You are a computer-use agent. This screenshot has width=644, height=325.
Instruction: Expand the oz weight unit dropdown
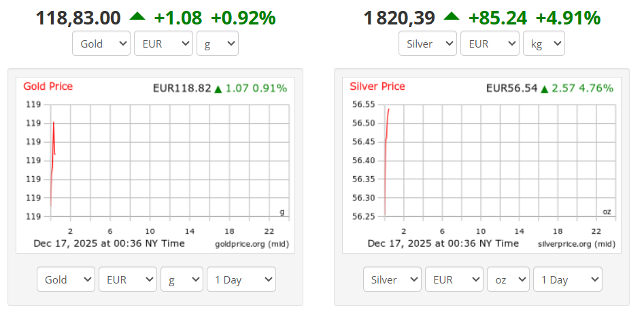click(x=508, y=279)
